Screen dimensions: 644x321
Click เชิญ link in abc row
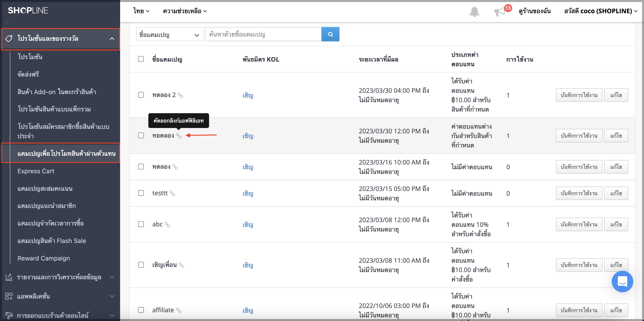(x=248, y=225)
